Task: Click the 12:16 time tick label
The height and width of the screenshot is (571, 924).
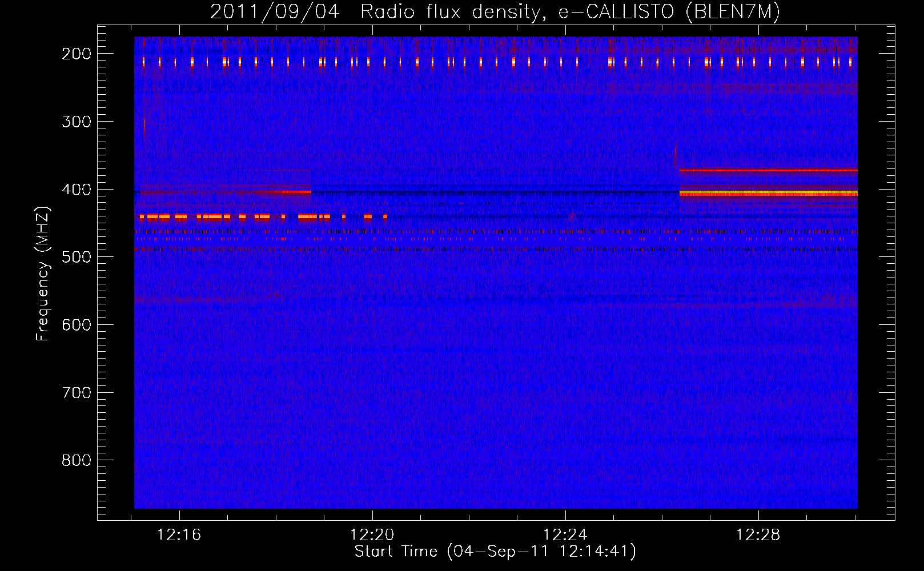Action: (179, 535)
